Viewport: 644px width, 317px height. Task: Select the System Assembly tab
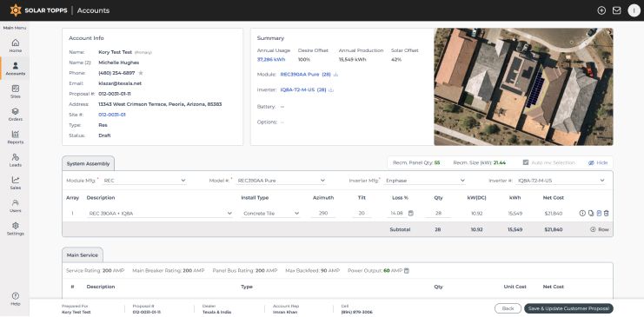[88, 163]
